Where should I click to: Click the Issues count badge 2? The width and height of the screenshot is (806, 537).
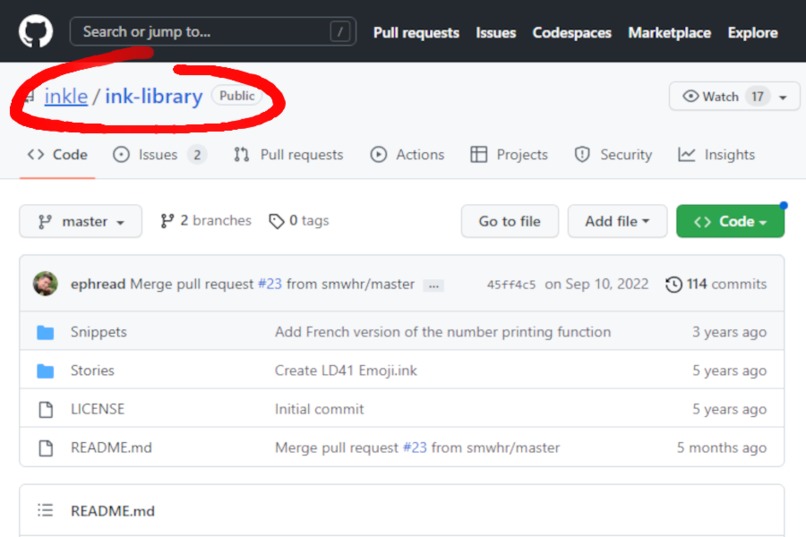[x=197, y=154]
